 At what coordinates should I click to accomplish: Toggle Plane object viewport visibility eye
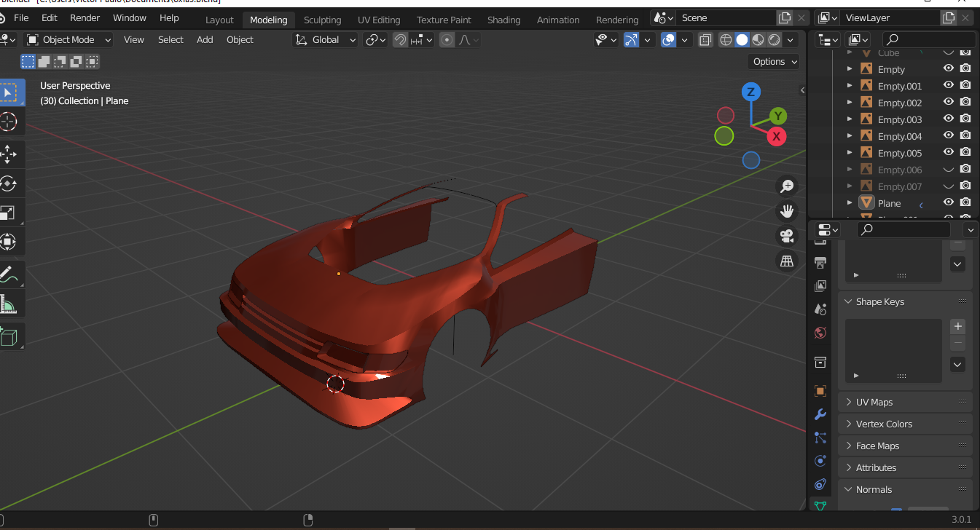tap(949, 203)
